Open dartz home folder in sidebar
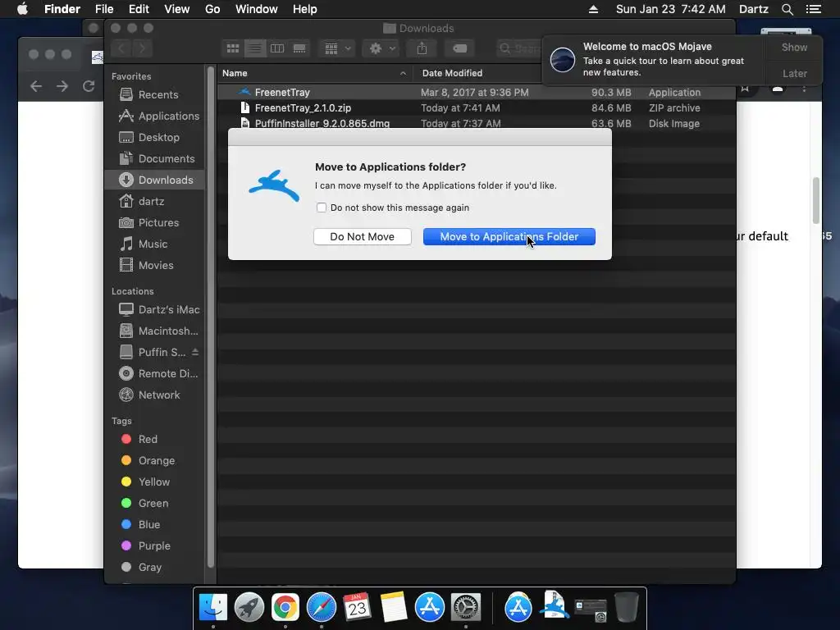The height and width of the screenshot is (630, 840). click(155, 202)
